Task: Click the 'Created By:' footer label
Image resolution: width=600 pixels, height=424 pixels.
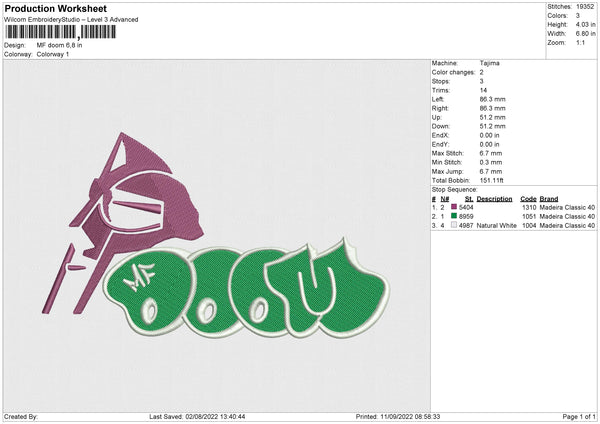Action: click(21, 417)
